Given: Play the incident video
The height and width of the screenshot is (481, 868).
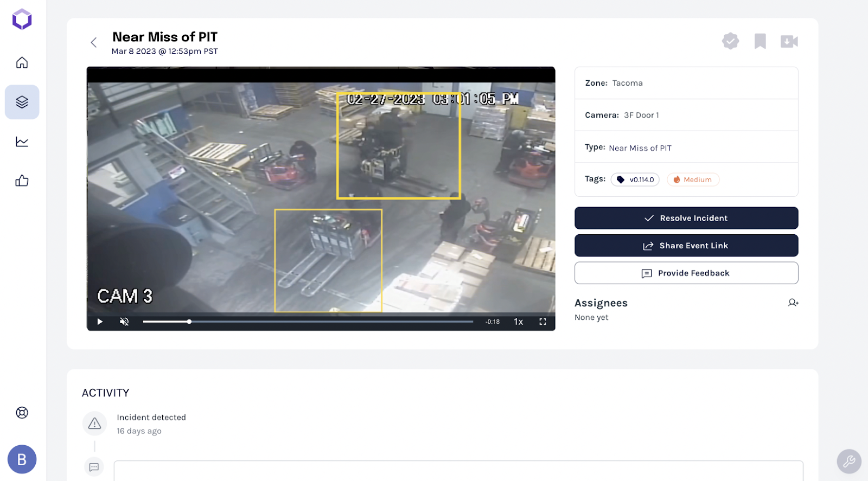Looking at the screenshot, I should click(x=100, y=322).
